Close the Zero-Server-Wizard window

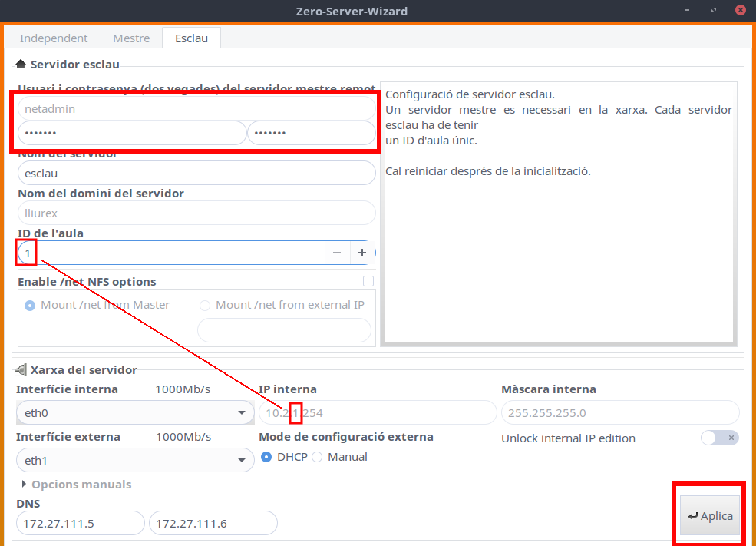coord(740,11)
